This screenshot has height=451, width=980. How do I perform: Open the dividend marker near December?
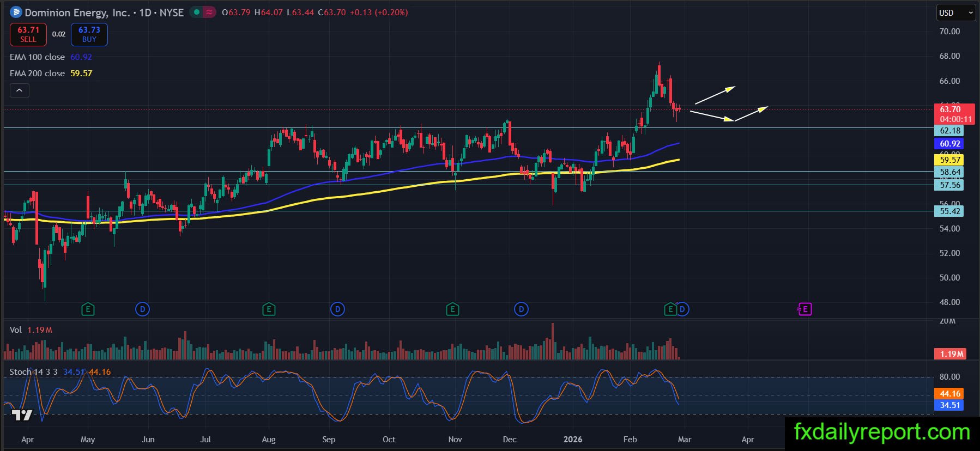[x=521, y=309]
